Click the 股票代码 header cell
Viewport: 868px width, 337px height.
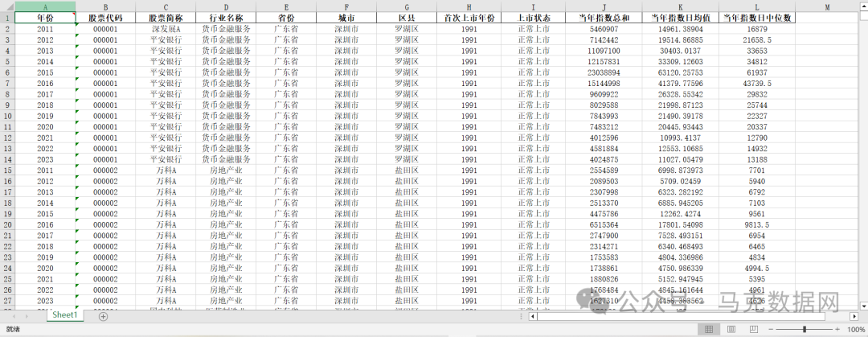105,18
